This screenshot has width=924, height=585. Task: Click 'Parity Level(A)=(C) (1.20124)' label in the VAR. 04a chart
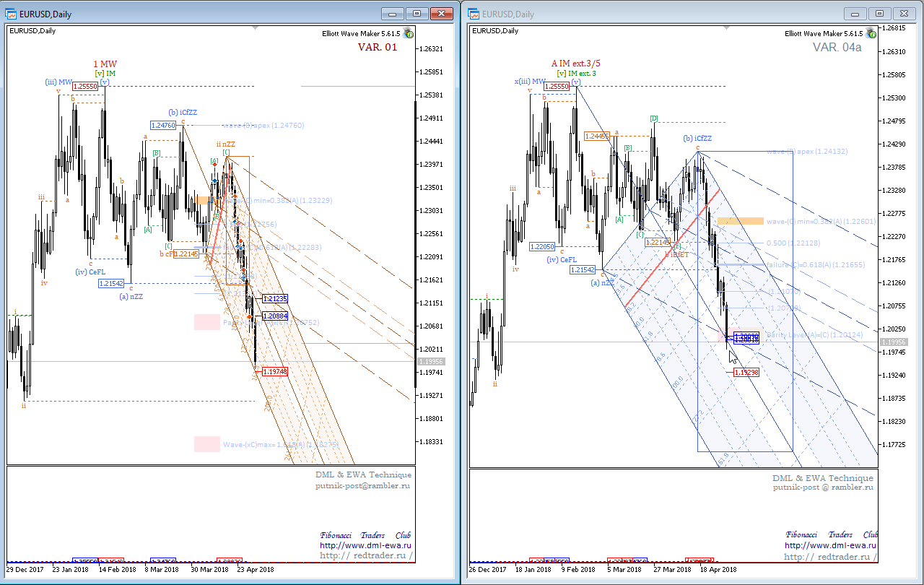[x=814, y=334]
